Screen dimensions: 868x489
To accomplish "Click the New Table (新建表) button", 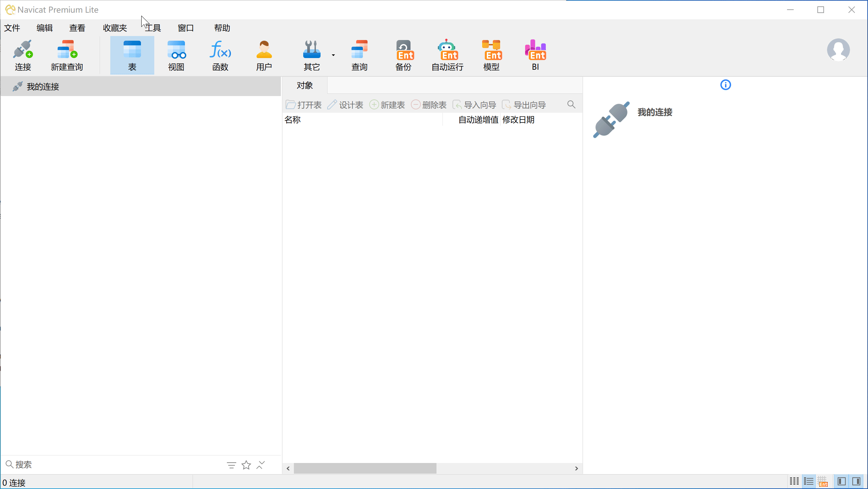I will click(388, 105).
